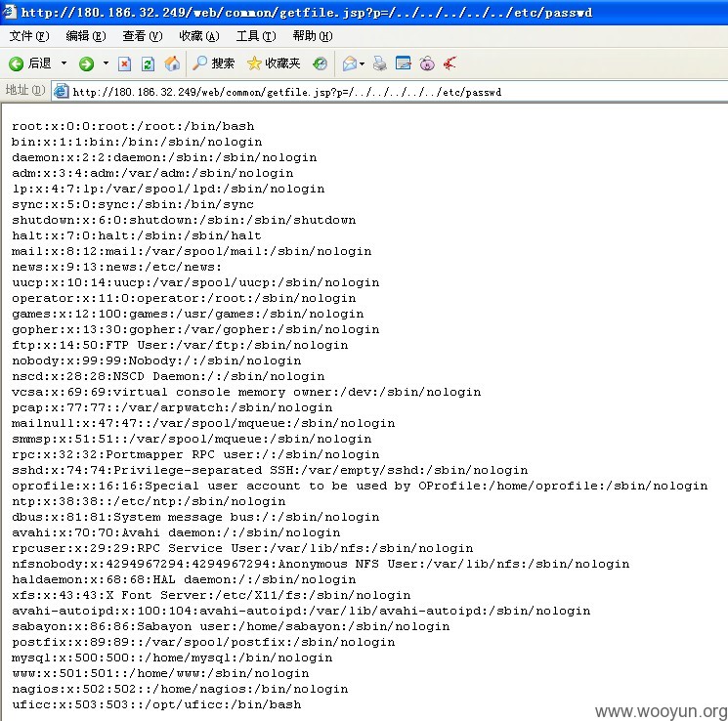
Task: Click the lp:x:4:7 line
Action: [168, 189]
